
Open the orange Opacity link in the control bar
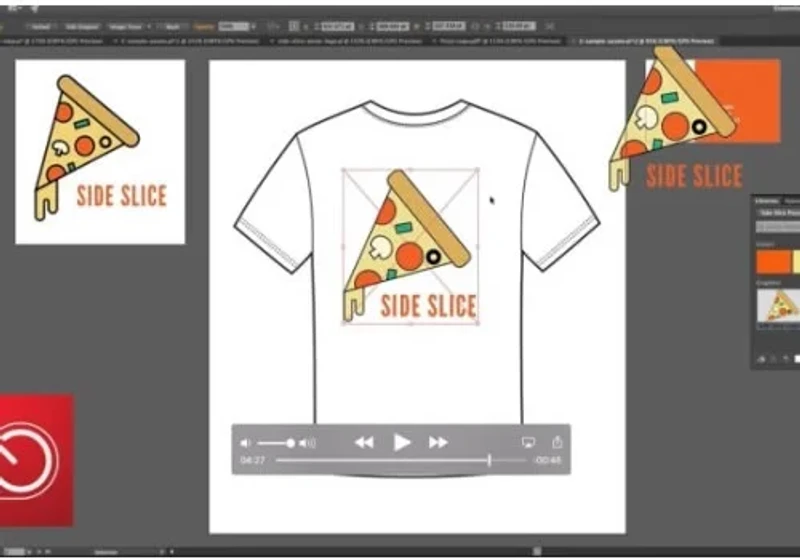coord(205,27)
